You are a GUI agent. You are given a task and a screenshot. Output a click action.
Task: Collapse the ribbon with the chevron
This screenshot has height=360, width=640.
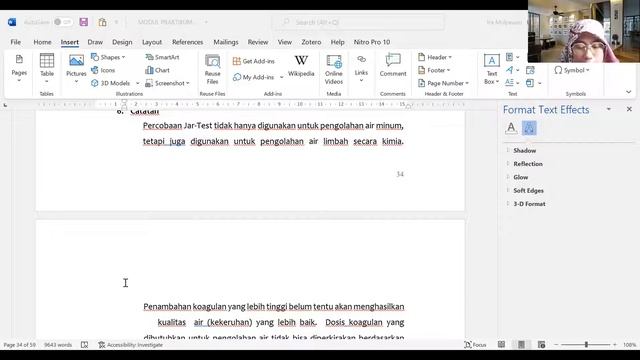point(629,92)
